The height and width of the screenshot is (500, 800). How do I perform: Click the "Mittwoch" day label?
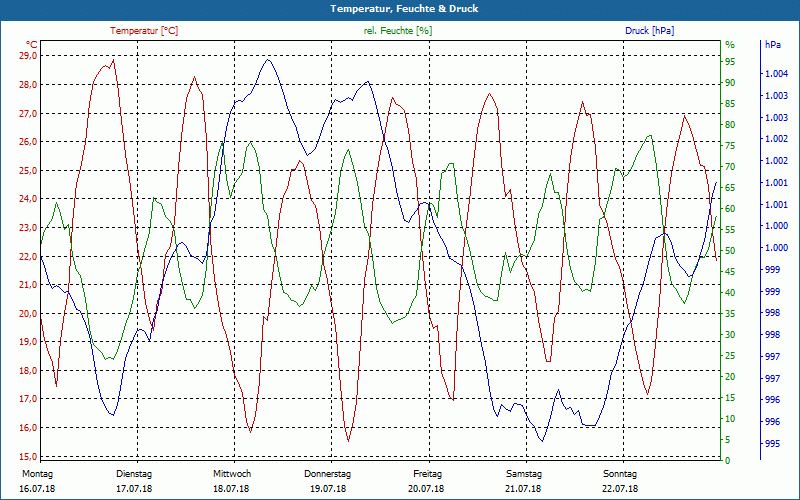pos(232,474)
